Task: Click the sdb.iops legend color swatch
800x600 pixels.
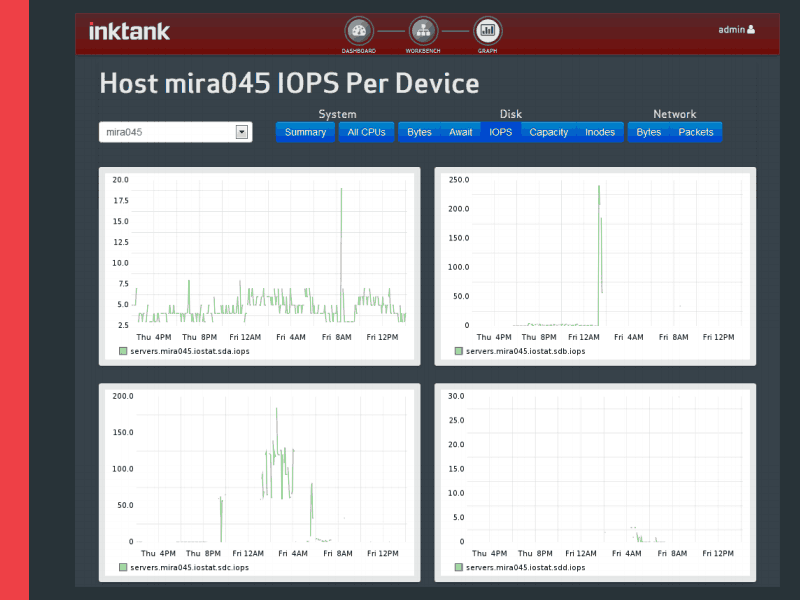Action: pos(459,352)
